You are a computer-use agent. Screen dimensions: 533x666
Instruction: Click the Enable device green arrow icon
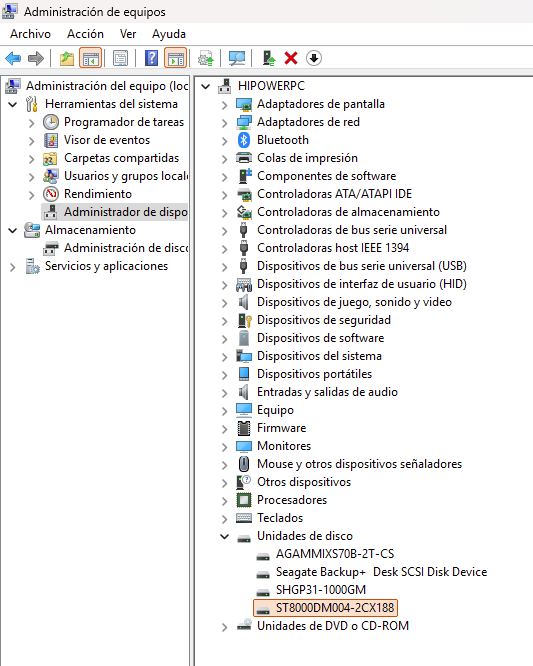(x=268, y=58)
